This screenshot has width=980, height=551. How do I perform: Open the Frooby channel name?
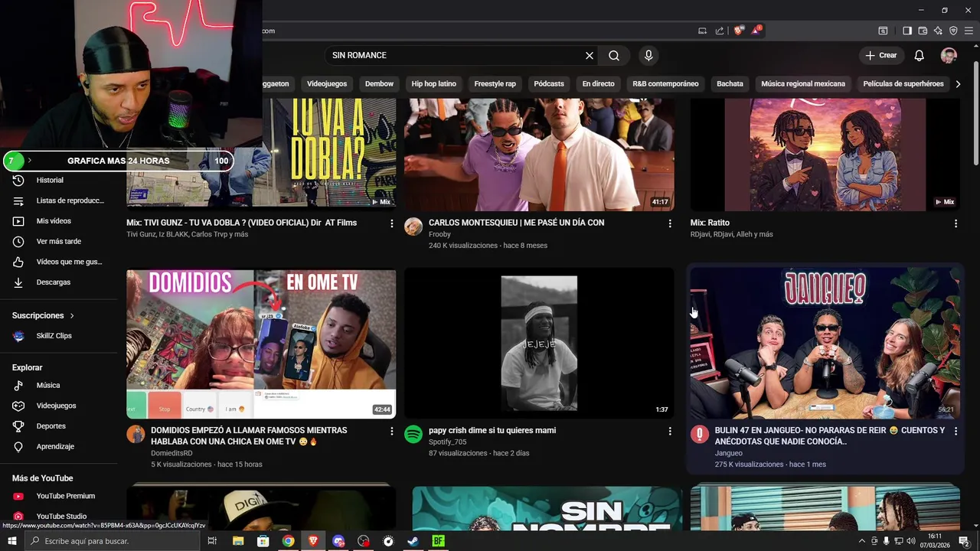tap(439, 234)
